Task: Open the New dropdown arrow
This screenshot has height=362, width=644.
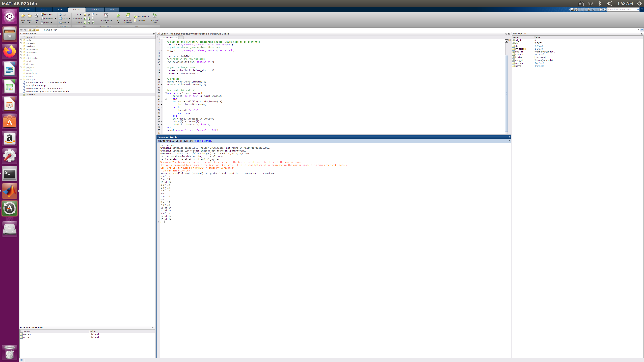Action: (x=23, y=23)
